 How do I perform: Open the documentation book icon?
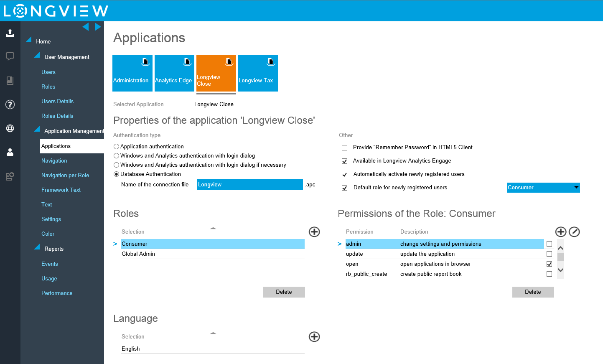point(10,80)
